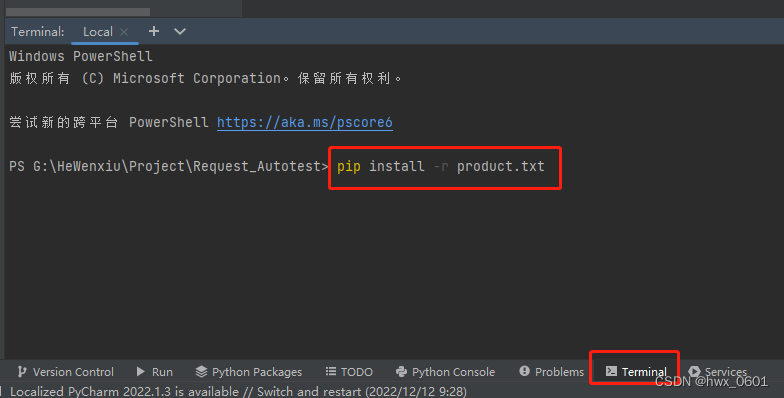
Task: Click the Python Console snake icon
Action: (401, 372)
